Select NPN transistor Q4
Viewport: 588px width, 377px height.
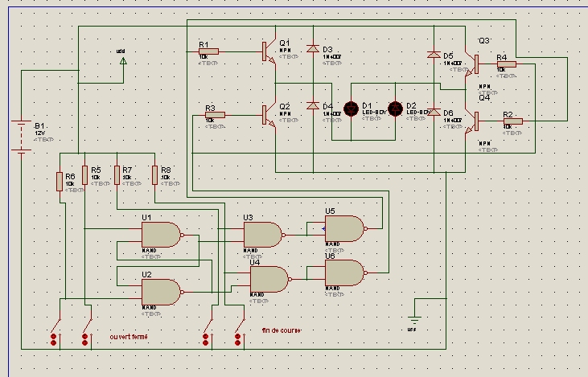pos(471,121)
